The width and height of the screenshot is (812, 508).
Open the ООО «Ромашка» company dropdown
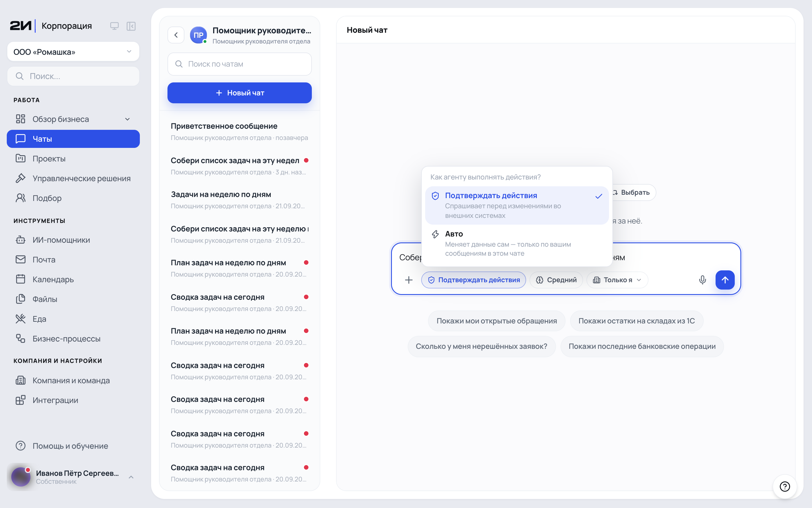tap(73, 52)
